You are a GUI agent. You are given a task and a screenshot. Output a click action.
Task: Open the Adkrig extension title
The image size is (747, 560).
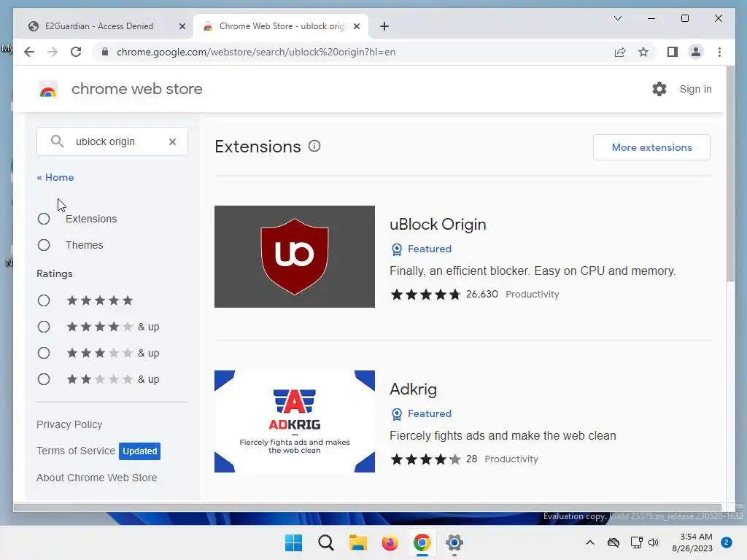coord(413,389)
